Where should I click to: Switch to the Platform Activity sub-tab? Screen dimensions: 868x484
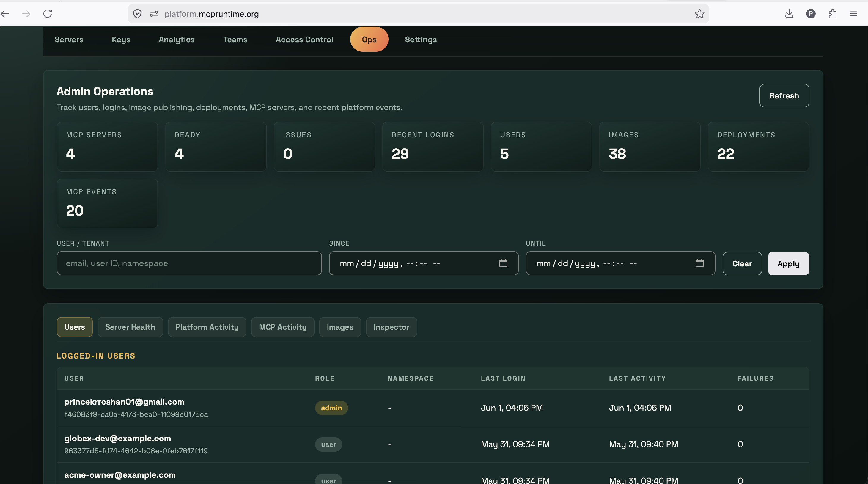(x=207, y=327)
